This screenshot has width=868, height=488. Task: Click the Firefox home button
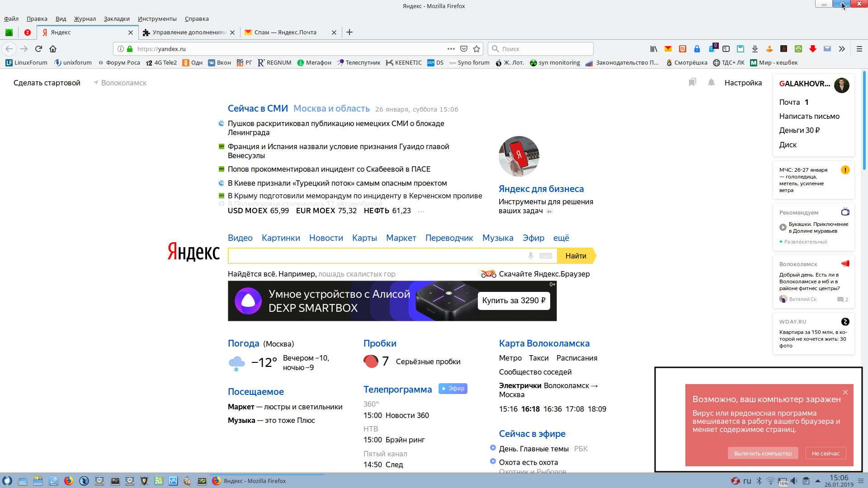(53, 49)
